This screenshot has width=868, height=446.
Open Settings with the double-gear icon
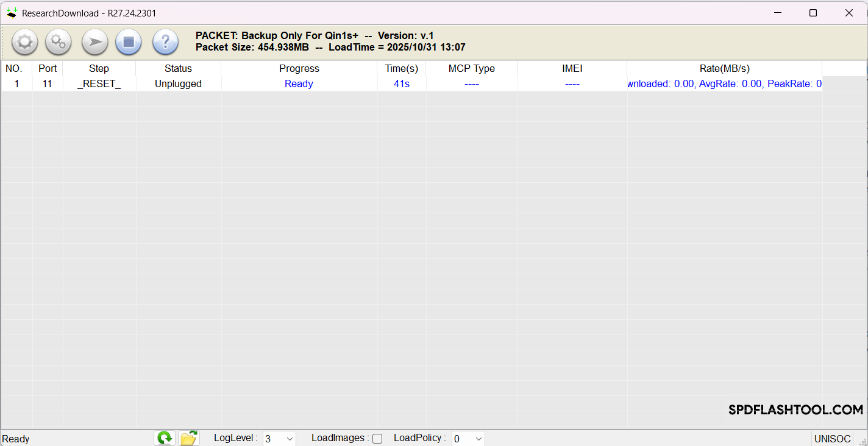click(59, 42)
